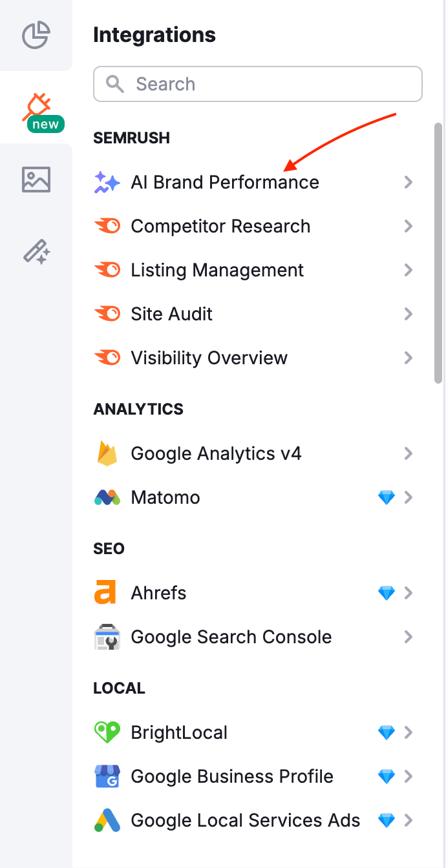
Task: Select the magic wand icon in sidebar
Action: coord(36,252)
